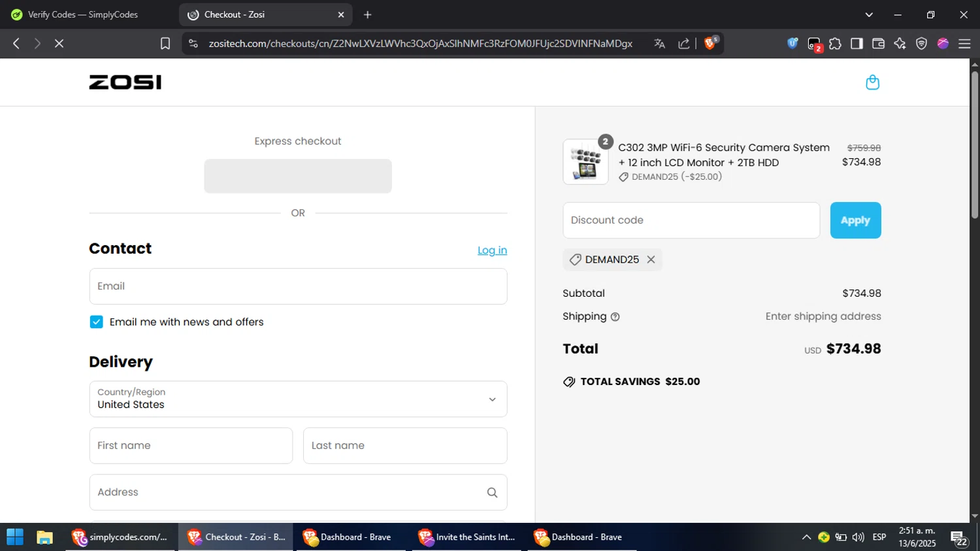The width and height of the screenshot is (980, 551).
Task: Click the ESP language indicator
Action: coord(879,537)
